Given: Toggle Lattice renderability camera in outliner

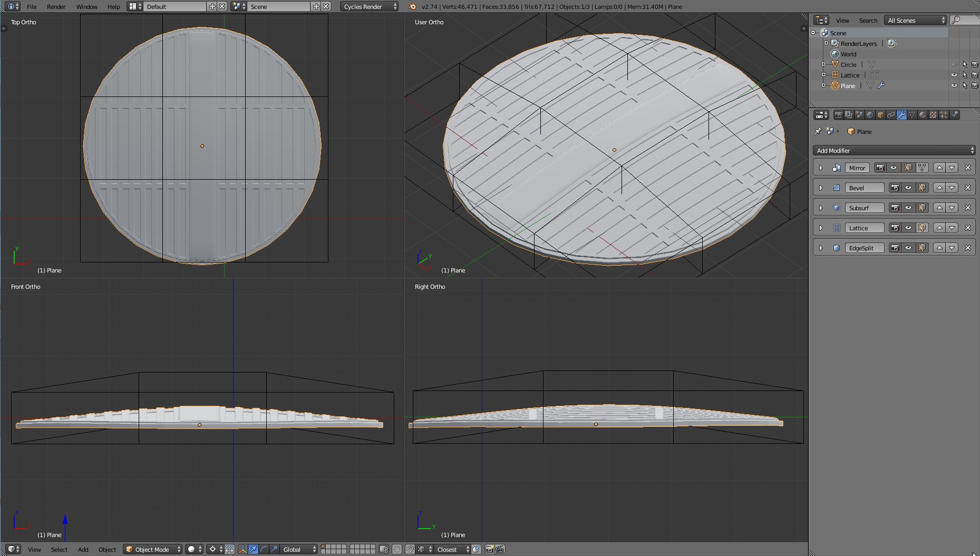Looking at the screenshot, I should pos(975,75).
